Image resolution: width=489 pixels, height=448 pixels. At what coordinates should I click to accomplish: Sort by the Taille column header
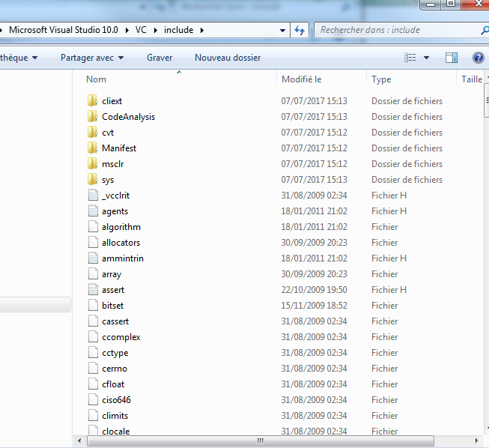pyautogui.click(x=472, y=79)
